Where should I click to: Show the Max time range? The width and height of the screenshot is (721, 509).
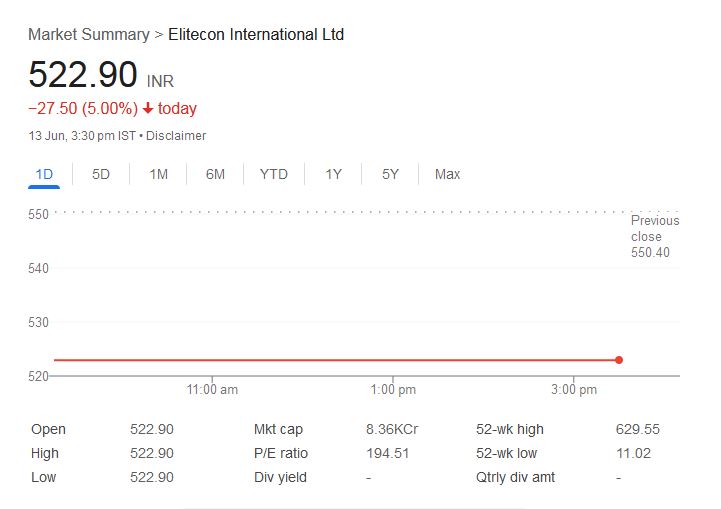click(x=447, y=174)
